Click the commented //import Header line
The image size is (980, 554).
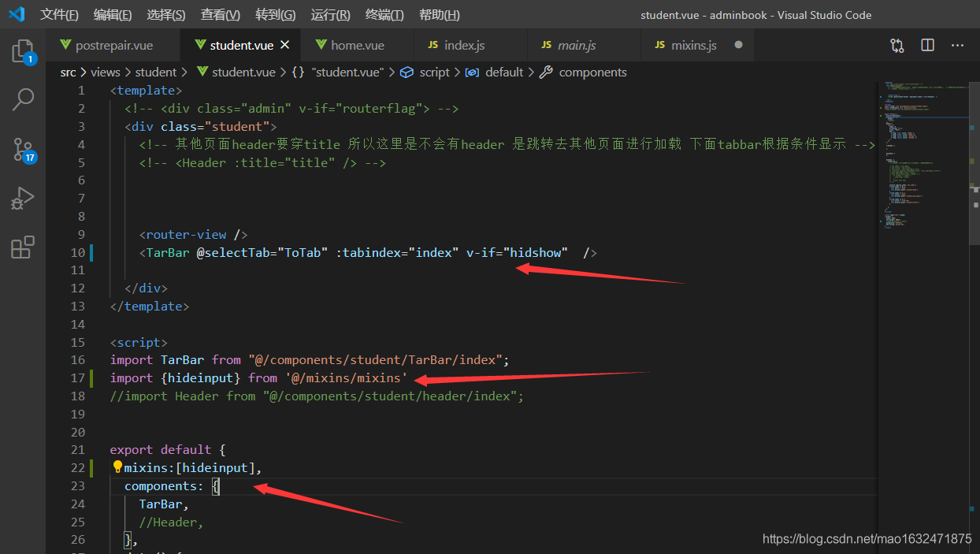coord(317,396)
